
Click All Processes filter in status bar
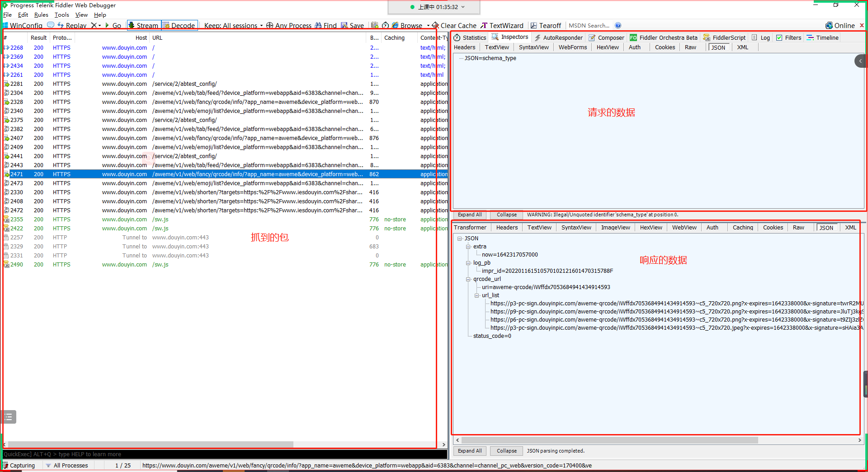pos(67,465)
